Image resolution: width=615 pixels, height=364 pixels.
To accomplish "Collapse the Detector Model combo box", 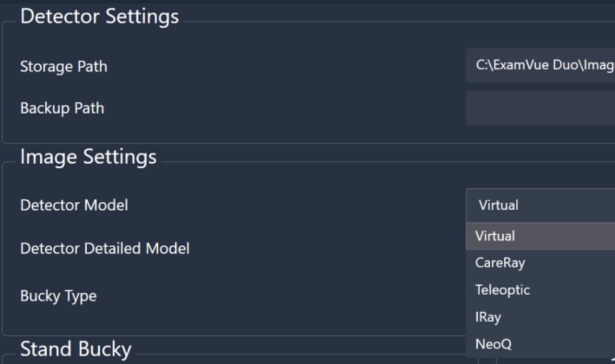I will coord(540,205).
